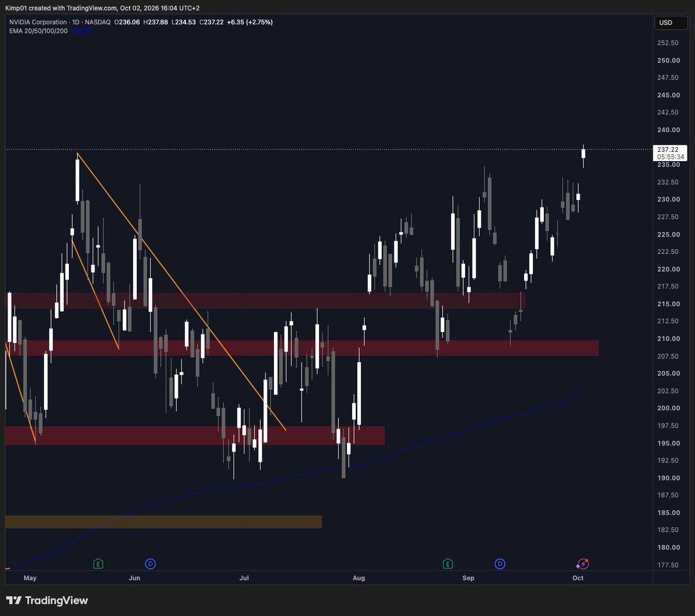
Task: Click the earnings E icon near May
Action: 98,563
